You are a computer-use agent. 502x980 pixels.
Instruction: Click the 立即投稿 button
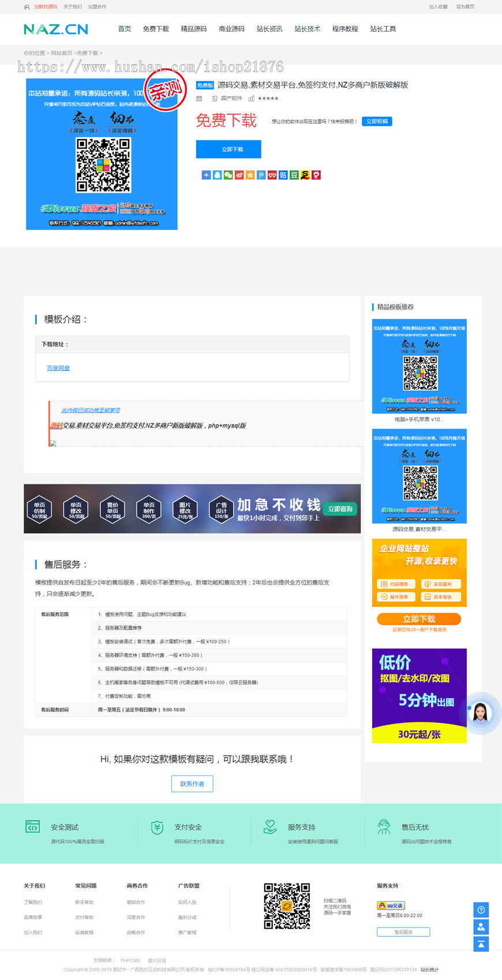pos(377,121)
